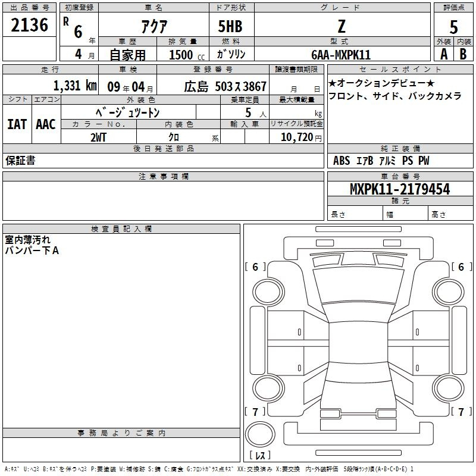This screenshot has width=476, height=476.
Task: Click the wheel circle above the left [7] label
Action: (x=268, y=389)
